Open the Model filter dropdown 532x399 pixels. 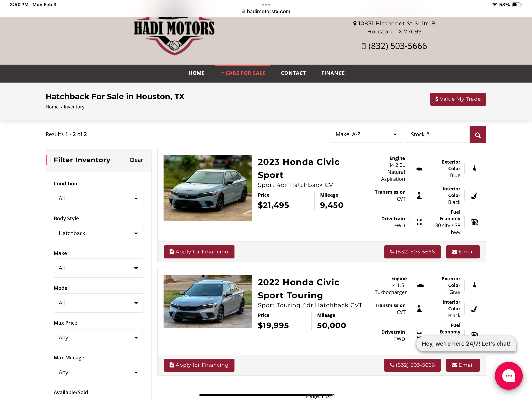tap(99, 303)
